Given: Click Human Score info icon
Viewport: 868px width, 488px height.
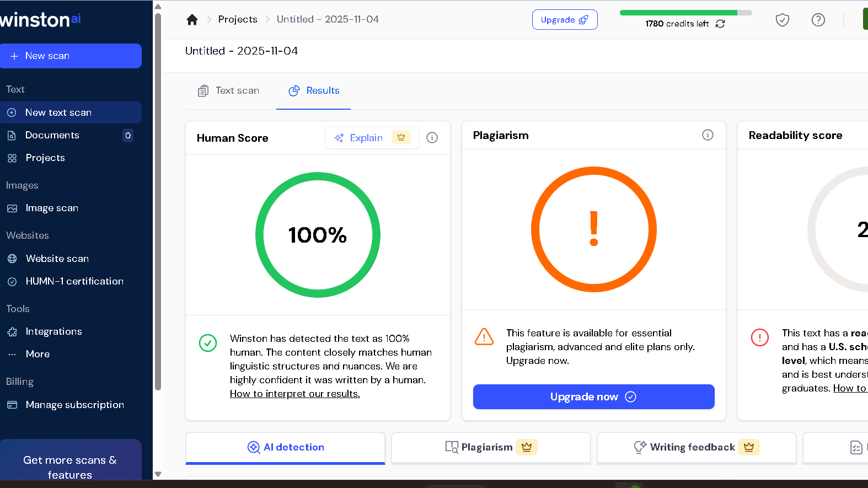Looking at the screenshot, I should 432,138.
